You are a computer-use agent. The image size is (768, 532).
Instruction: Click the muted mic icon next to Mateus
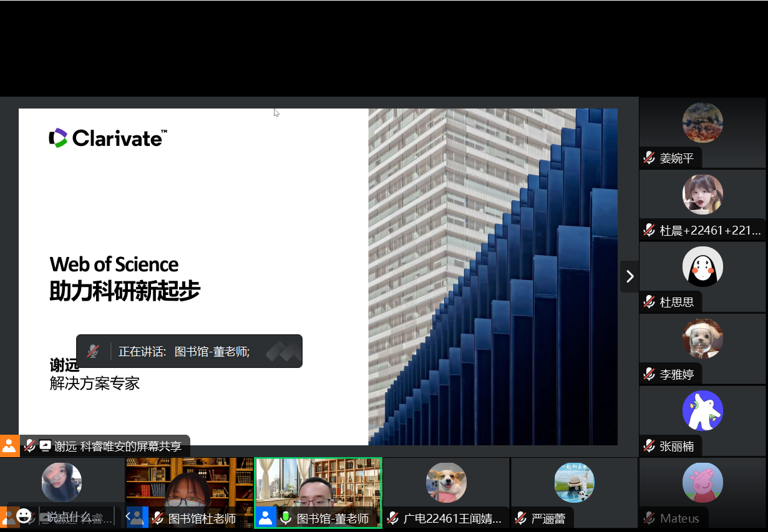[649, 518]
